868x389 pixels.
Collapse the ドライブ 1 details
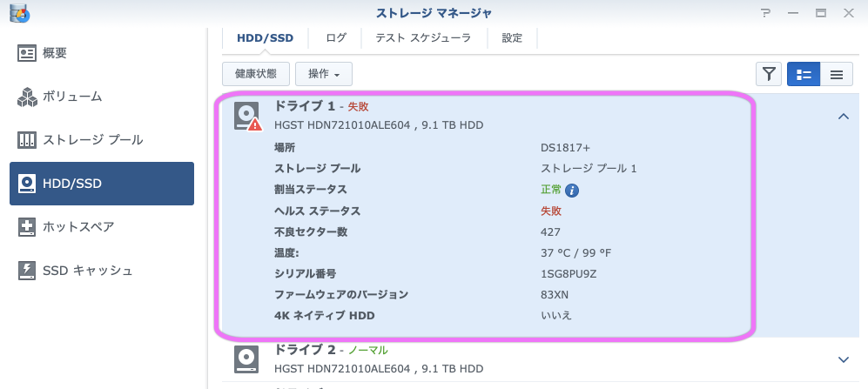tap(843, 117)
